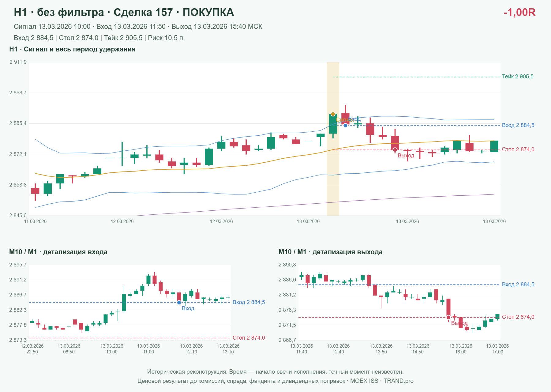This screenshot has width=551, height=392.
Task: Click the exit marker dot in the exit-detail chart
Action: tap(448, 317)
